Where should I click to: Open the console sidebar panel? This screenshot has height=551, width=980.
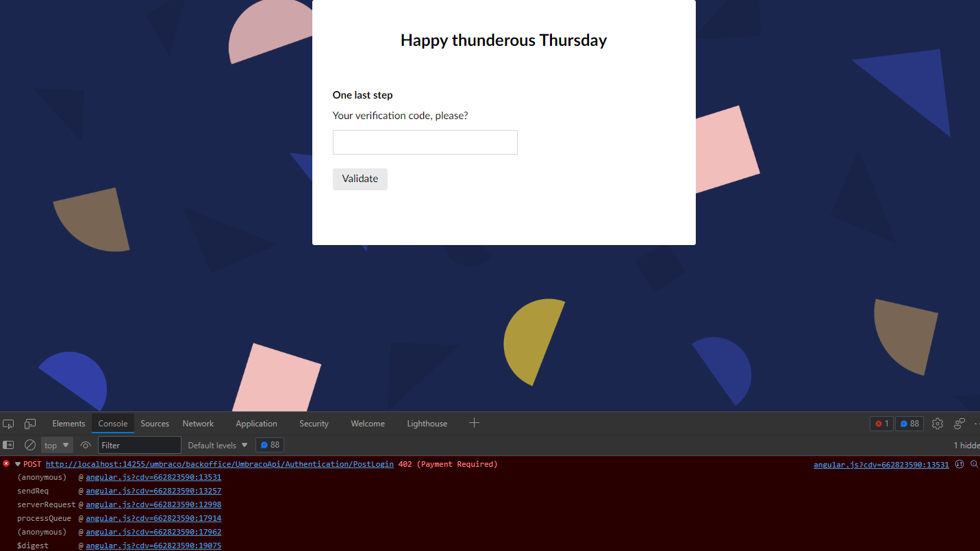(x=8, y=444)
